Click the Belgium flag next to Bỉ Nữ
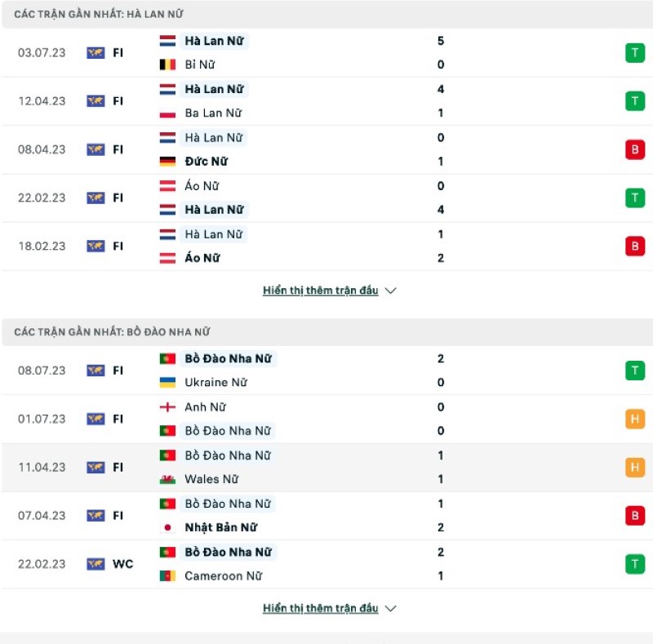 [x=167, y=64]
